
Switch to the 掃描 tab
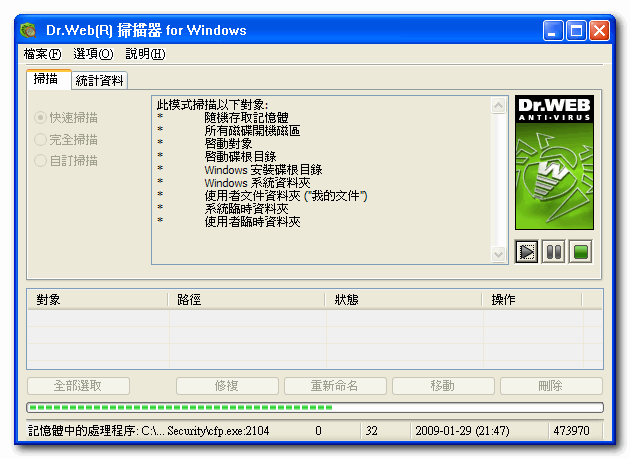[x=48, y=79]
